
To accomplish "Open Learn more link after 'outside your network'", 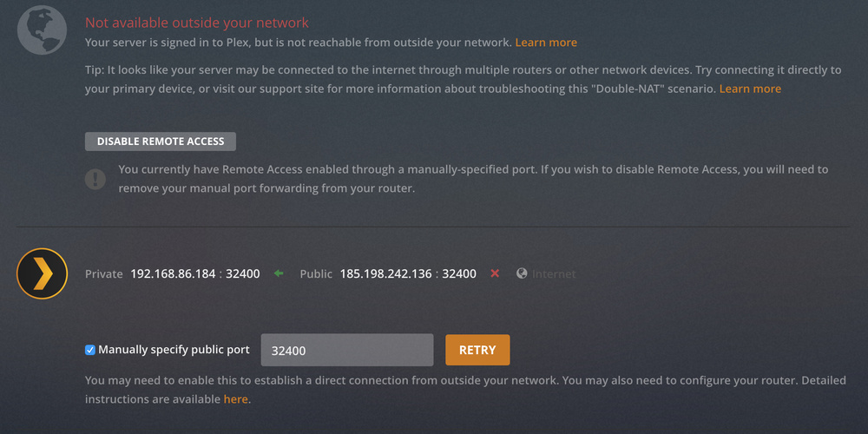I will pyautogui.click(x=546, y=43).
